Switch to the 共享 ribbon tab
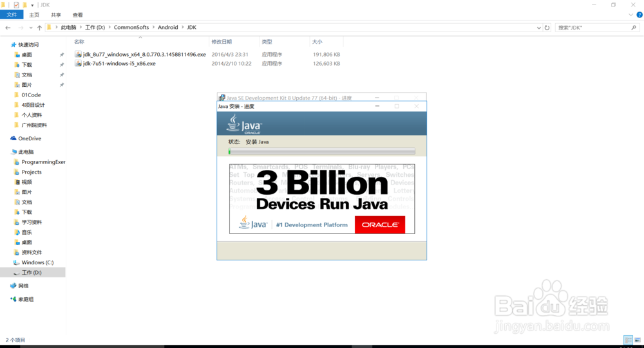644x348 pixels. click(56, 15)
